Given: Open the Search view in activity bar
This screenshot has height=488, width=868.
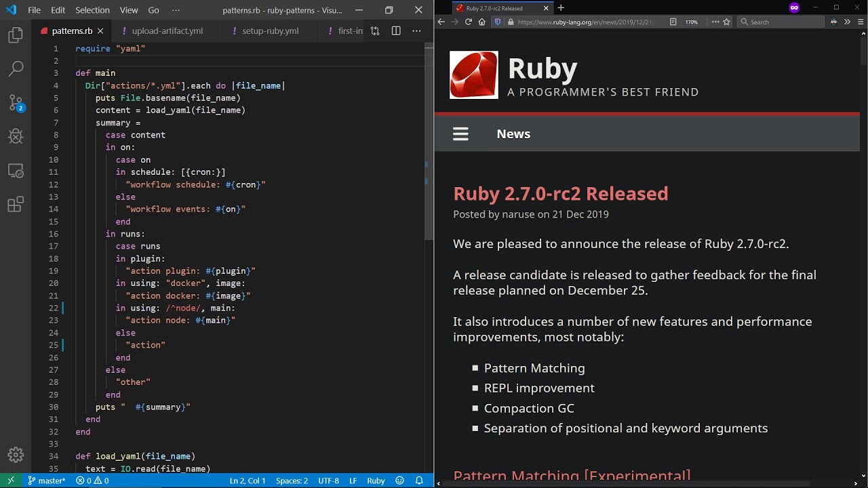Looking at the screenshot, I should [16, 68].
